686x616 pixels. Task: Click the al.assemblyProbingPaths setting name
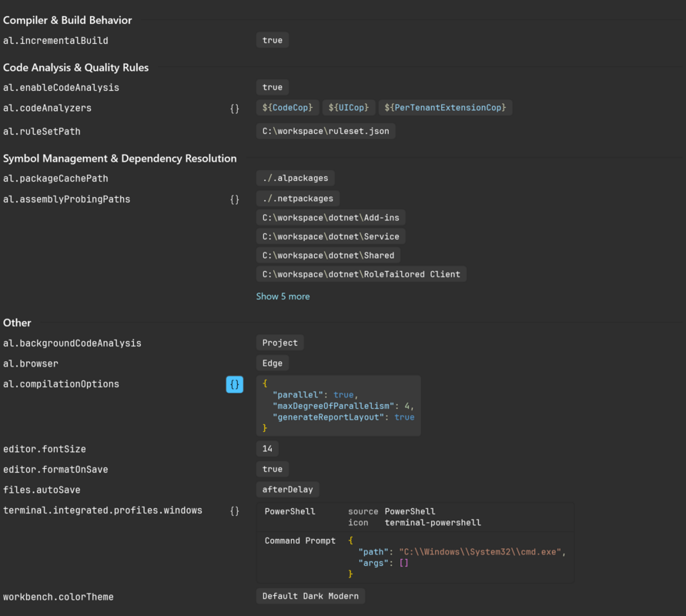[x=66, y=199]
